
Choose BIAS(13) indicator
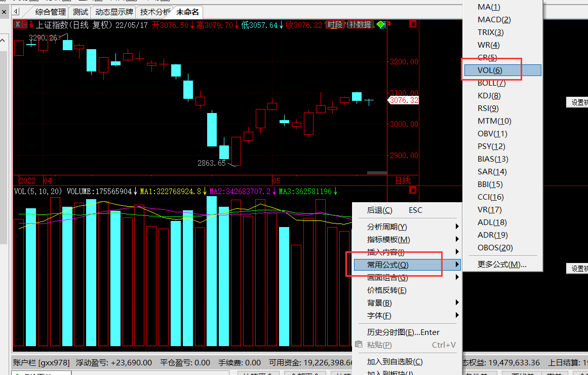[x=502, y=159]
